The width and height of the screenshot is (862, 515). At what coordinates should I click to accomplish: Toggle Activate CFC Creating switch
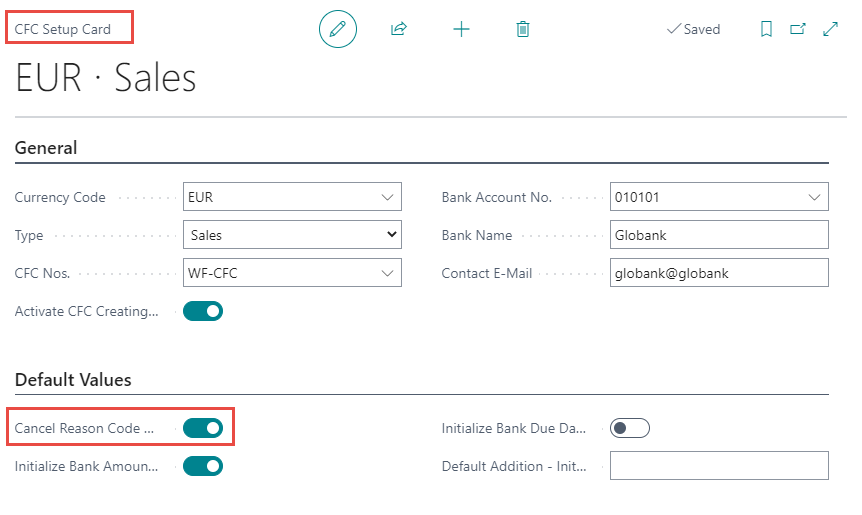point(203,311)
